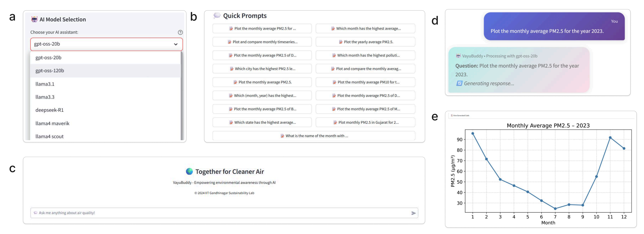Select the llama4 maverik option
Viewport: 644px width, 234px height.
[x=52, y=123]
